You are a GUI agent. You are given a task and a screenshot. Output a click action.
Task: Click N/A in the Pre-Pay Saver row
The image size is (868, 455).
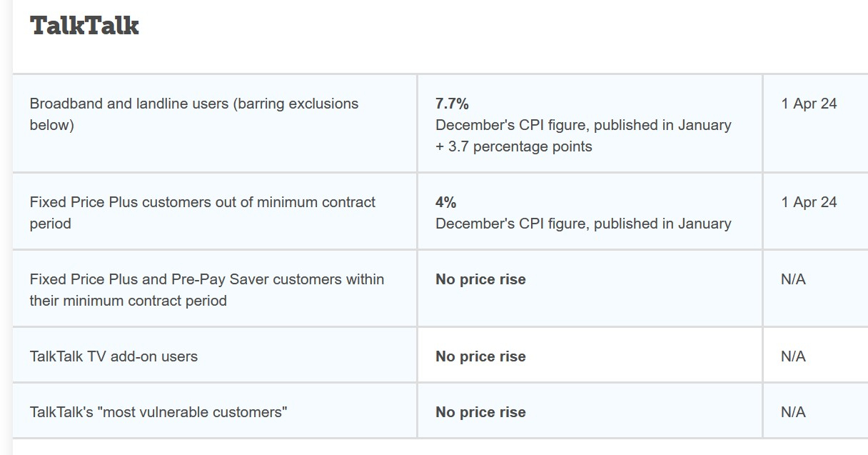coord(793,279)
